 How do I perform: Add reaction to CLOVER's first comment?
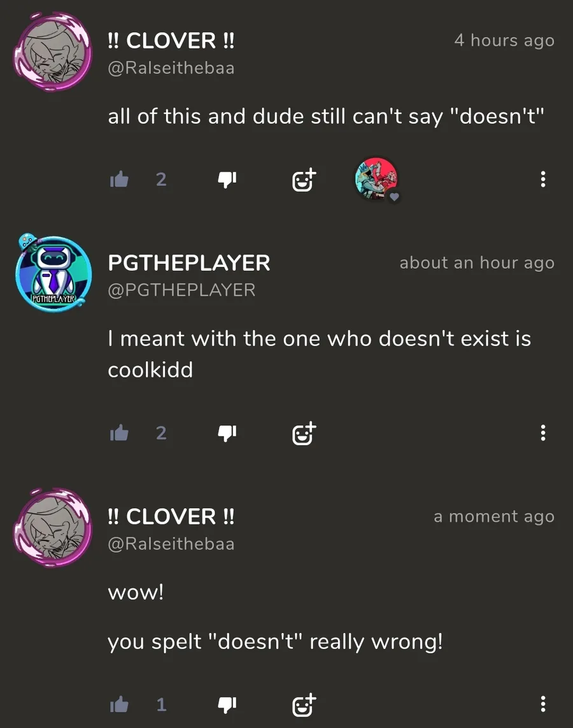(304, 180)
